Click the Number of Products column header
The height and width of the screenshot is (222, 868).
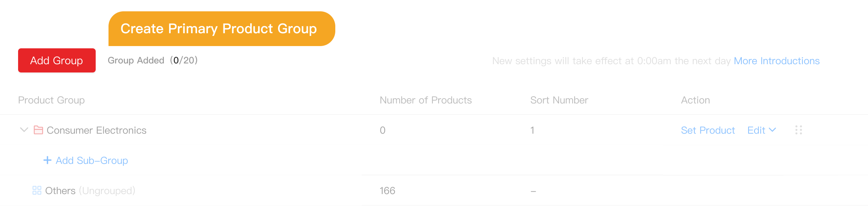tap(425, 100)
